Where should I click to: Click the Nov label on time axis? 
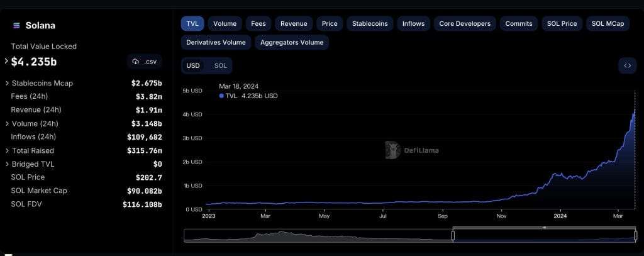501,216
